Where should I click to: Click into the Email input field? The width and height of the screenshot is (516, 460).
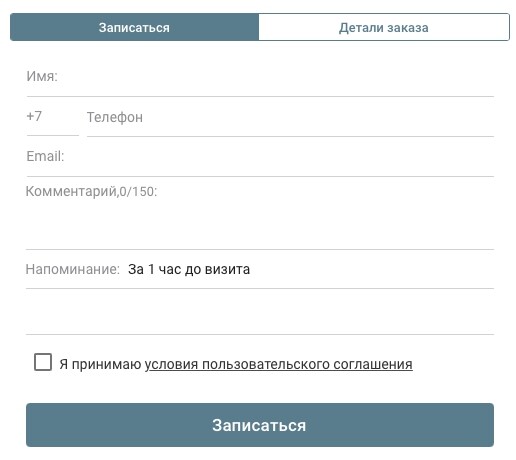tap(260, 157)
